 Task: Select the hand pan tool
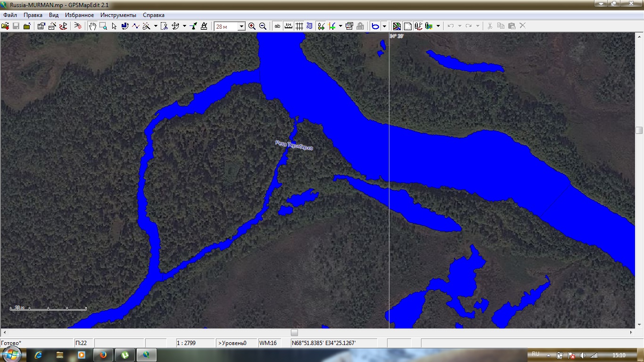(x=92, y=26)
